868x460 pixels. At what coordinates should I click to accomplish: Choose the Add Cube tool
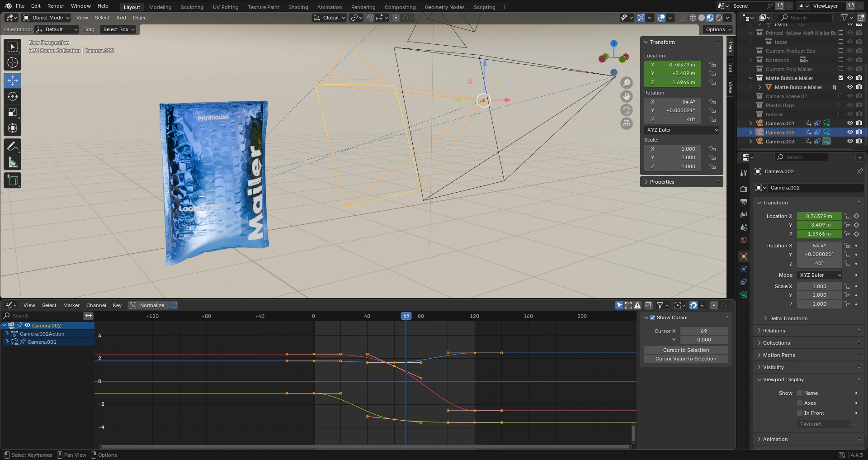pyautogui.click(x=12, y=180)
